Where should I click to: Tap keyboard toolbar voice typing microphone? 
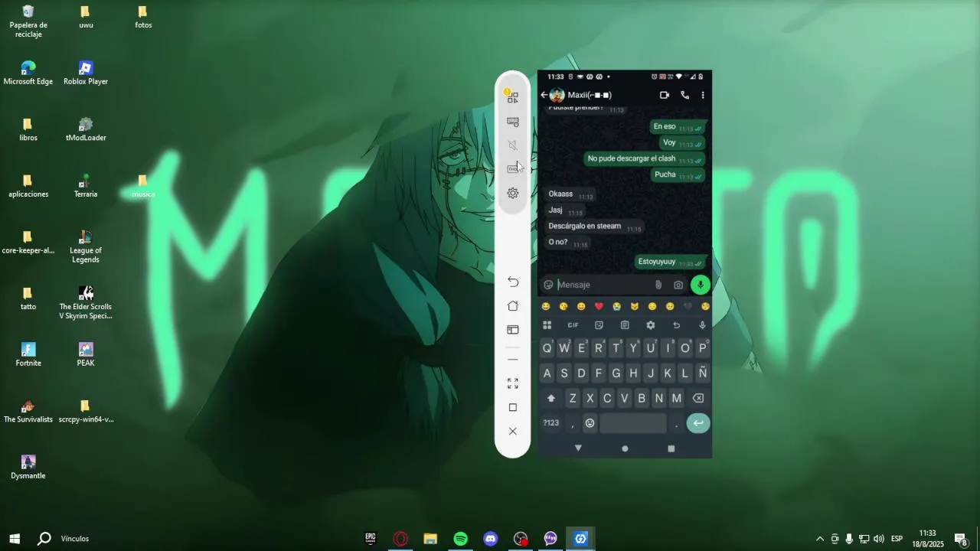tap(702, 325)
